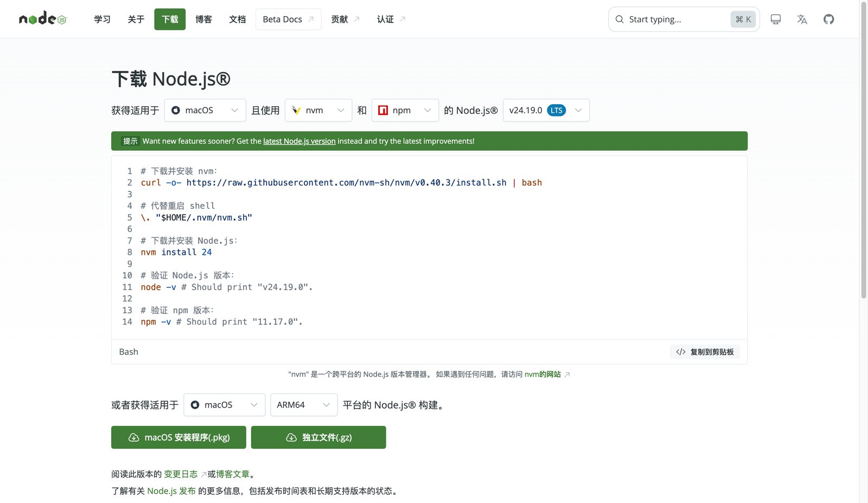This screenshot has width=868, height=503.
Task: Focus the Start typing search field
Action: point(684,20)
